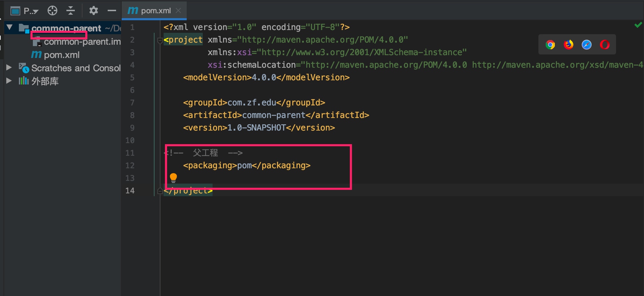
Task: Click the 父工程 comment line
Action: click(203, 153)
